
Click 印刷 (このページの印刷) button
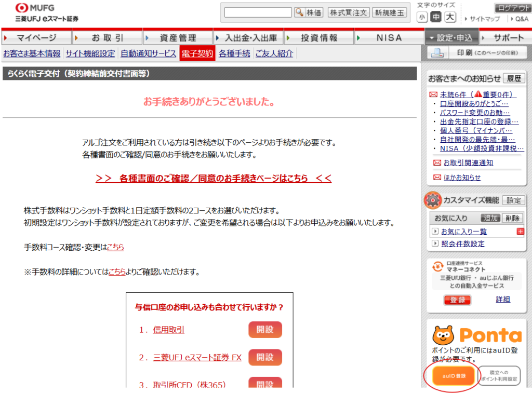tap(478, 53)
